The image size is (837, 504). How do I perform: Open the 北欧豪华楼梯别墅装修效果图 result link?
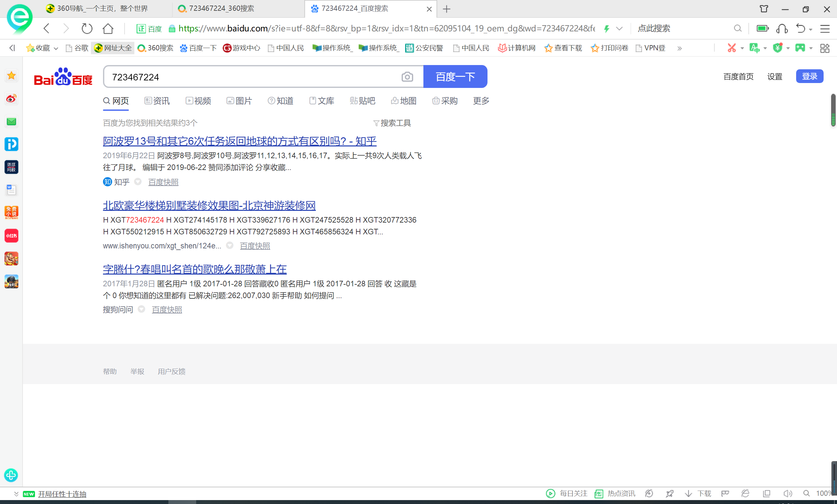(209, 205)
